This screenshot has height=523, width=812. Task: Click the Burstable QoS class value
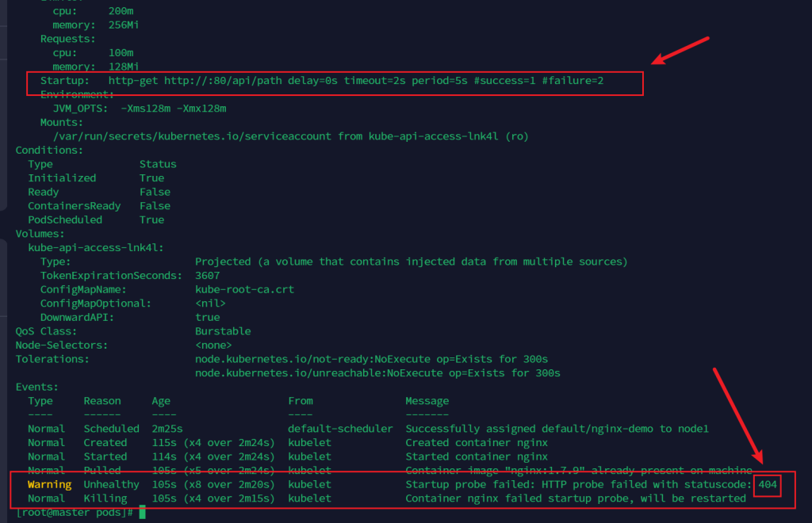[x=223, y=331]
